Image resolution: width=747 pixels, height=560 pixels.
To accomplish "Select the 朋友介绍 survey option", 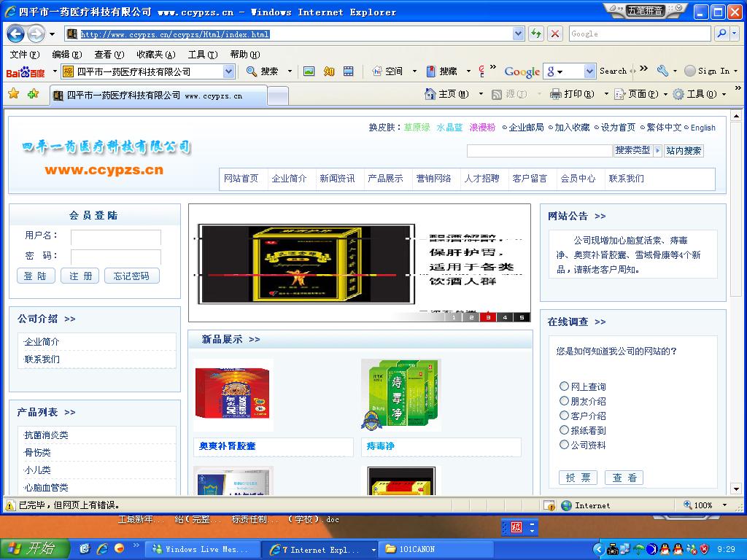I will [x=564, y=401].
